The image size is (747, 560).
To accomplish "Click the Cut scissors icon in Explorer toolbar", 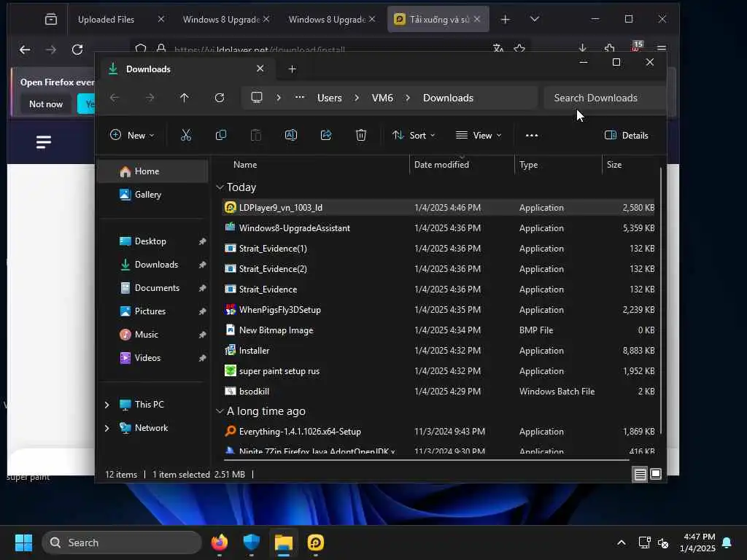I will click(x=186, y=135).
